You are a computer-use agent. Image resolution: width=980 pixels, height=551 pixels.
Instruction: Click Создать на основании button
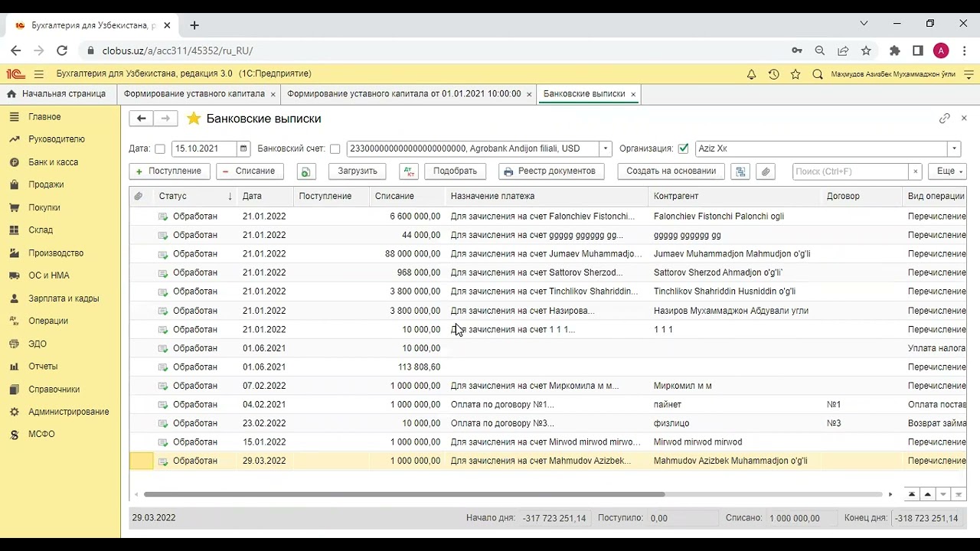[671, 171]
